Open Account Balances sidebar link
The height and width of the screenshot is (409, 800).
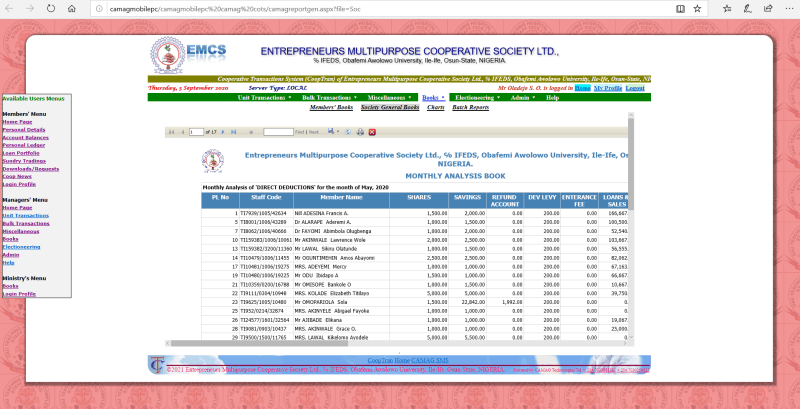tap(26, 137)
